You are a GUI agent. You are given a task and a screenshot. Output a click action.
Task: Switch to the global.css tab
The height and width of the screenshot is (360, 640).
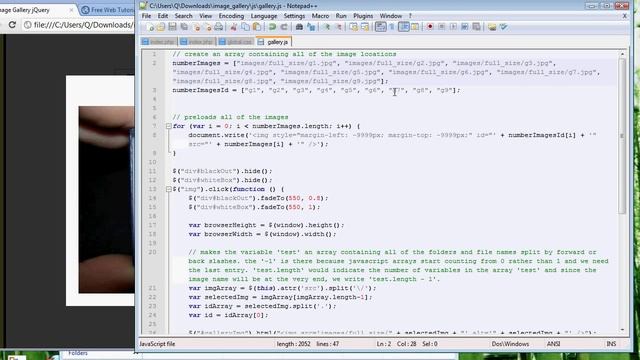(236, 42)
